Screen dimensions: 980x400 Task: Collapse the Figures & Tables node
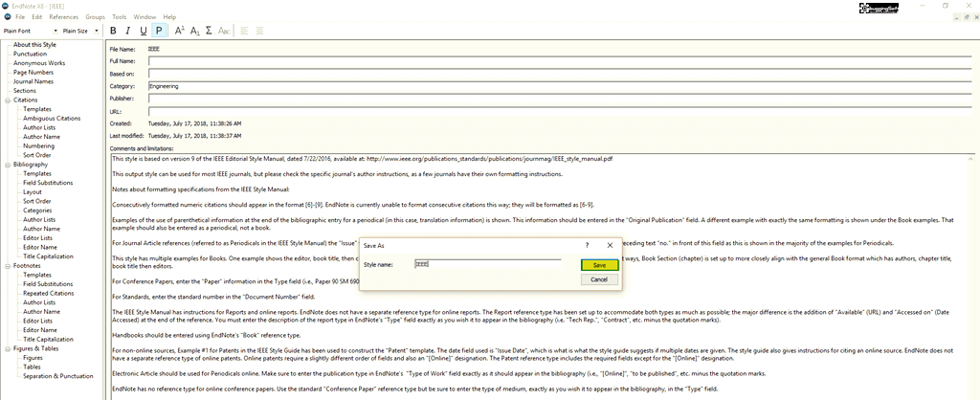(7, 348)
